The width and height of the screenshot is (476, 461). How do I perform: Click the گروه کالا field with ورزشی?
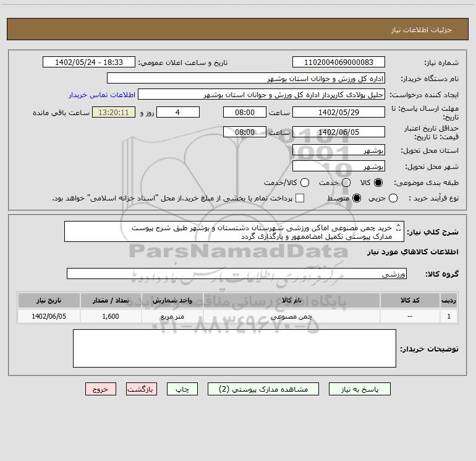237,274
